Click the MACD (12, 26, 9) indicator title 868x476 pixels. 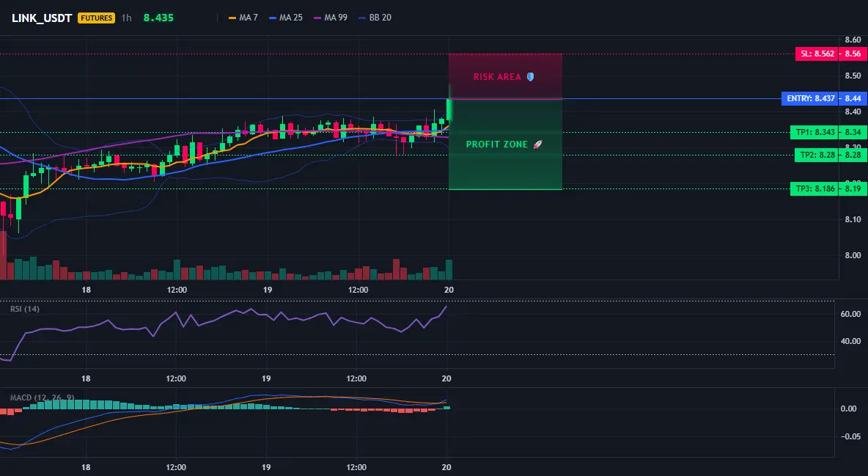42,398
